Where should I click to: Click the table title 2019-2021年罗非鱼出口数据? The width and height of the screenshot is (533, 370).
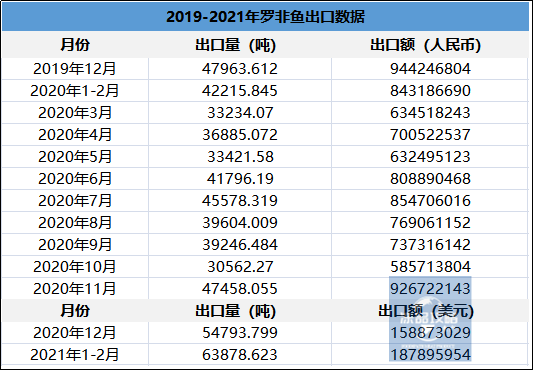pos(265,17)
